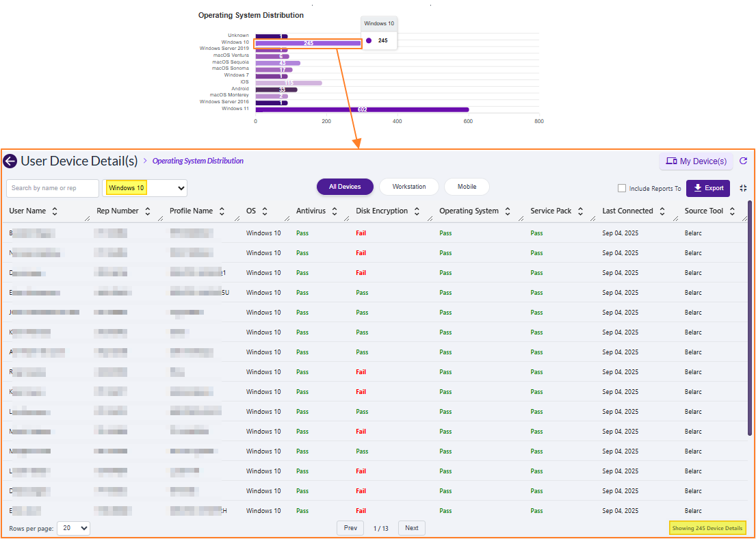Sort by User Name column arrows
756x539 pixels.
[x=55, y=211]
